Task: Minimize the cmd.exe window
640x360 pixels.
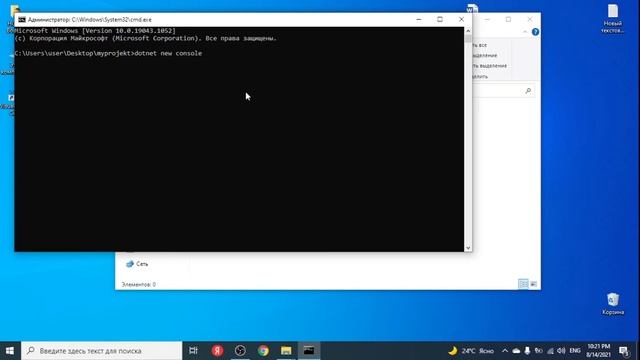Action: pyautogui.click(x=419, y=20)
